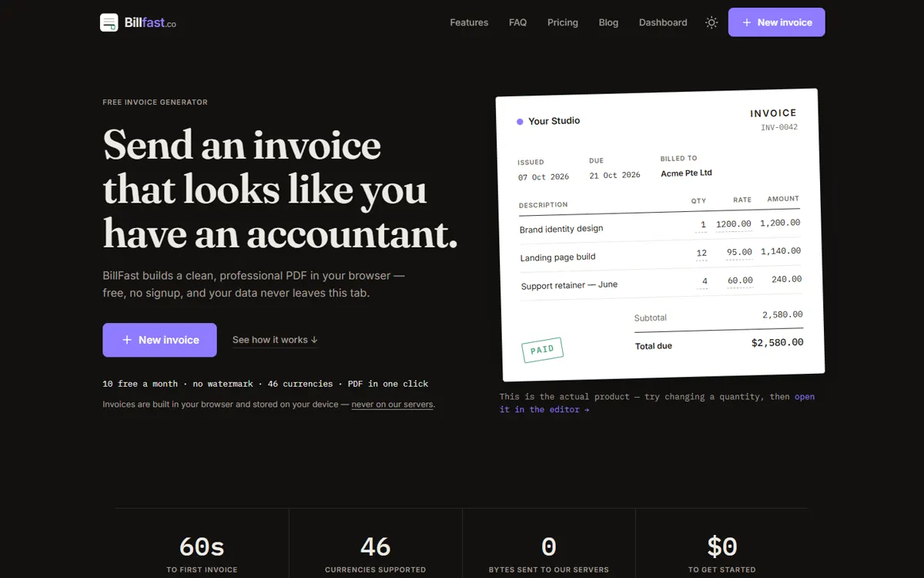Image resolution: width=924 pixels, height=578 pixels.
Task: Click the Acme Pte Ltd billed-to name
Action: pyautogui.click(x=686, y=173)
